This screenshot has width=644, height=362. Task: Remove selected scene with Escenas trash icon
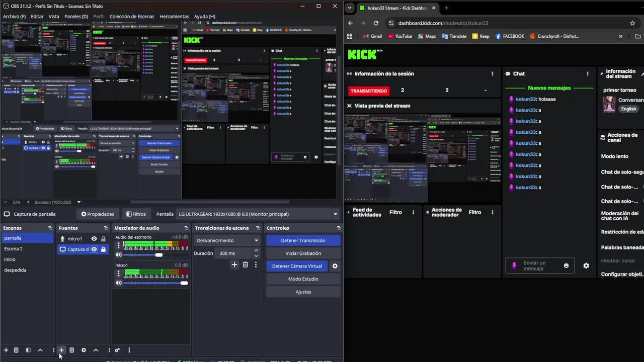click(16, 350)
